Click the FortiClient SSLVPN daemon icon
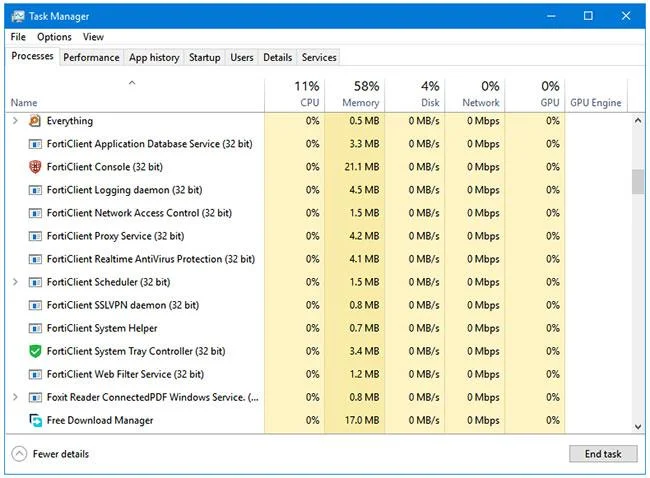 pos(35,305)
